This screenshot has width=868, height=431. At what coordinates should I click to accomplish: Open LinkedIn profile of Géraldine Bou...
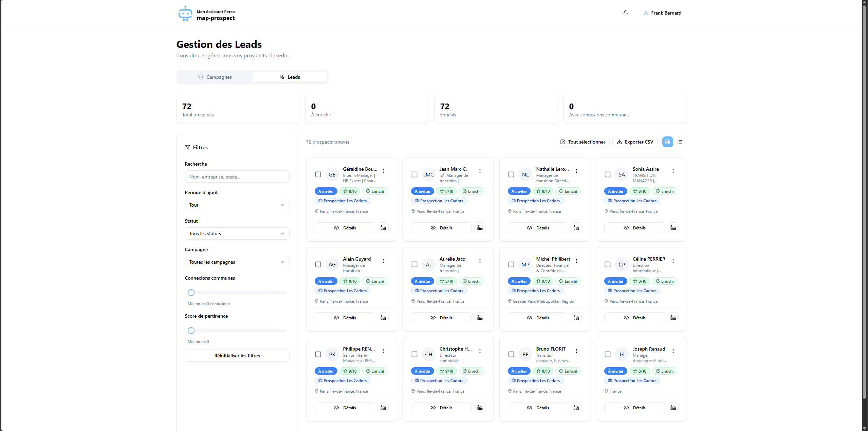pos(383,228)
